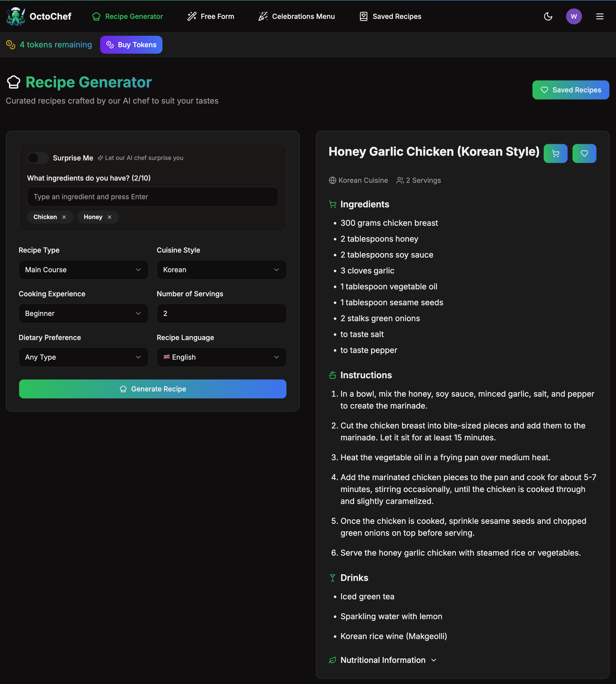Remove the Honey ingredient tag

109,217
